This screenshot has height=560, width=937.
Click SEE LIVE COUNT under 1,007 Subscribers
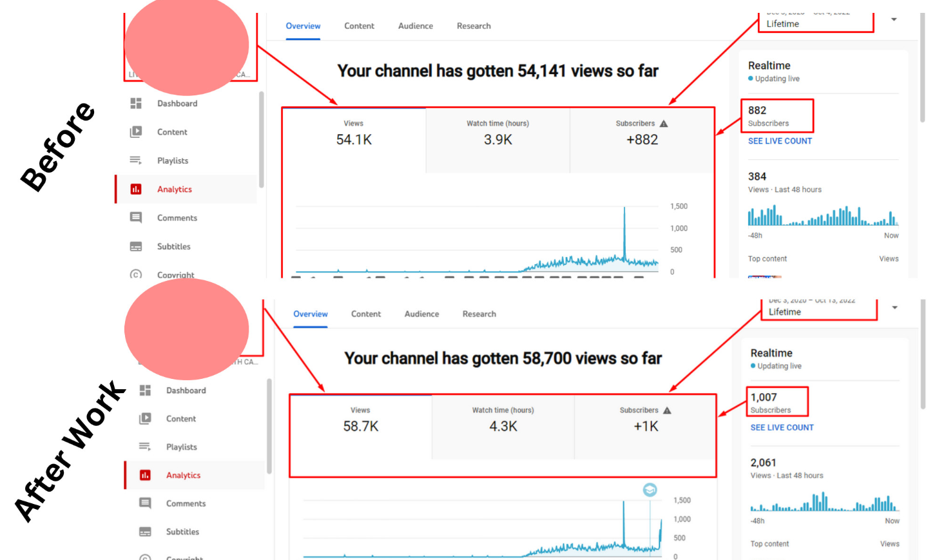782,428
